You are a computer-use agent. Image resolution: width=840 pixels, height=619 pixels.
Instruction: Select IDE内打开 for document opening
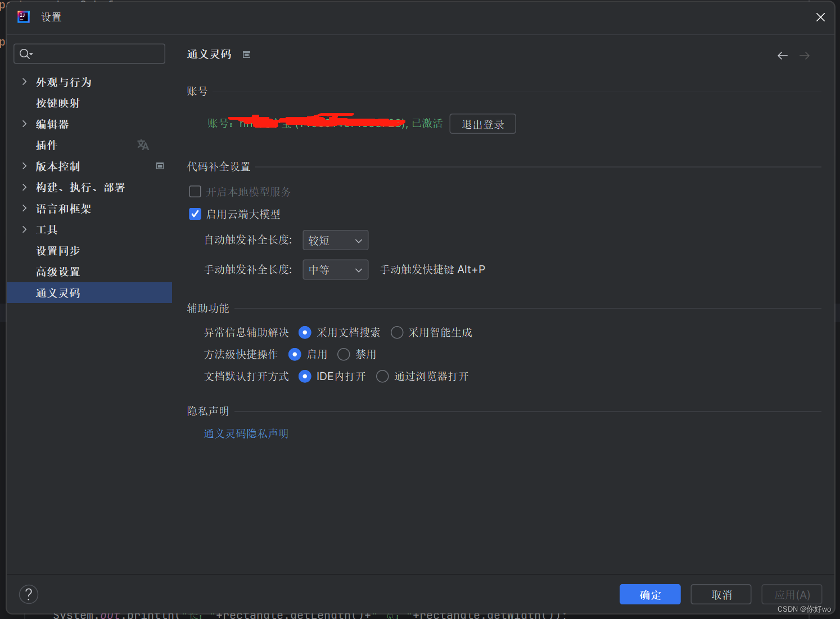(x=305, y=376)
